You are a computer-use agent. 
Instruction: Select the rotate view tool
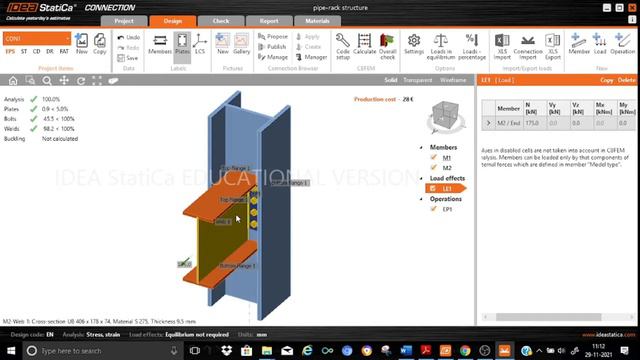point(81,80)
